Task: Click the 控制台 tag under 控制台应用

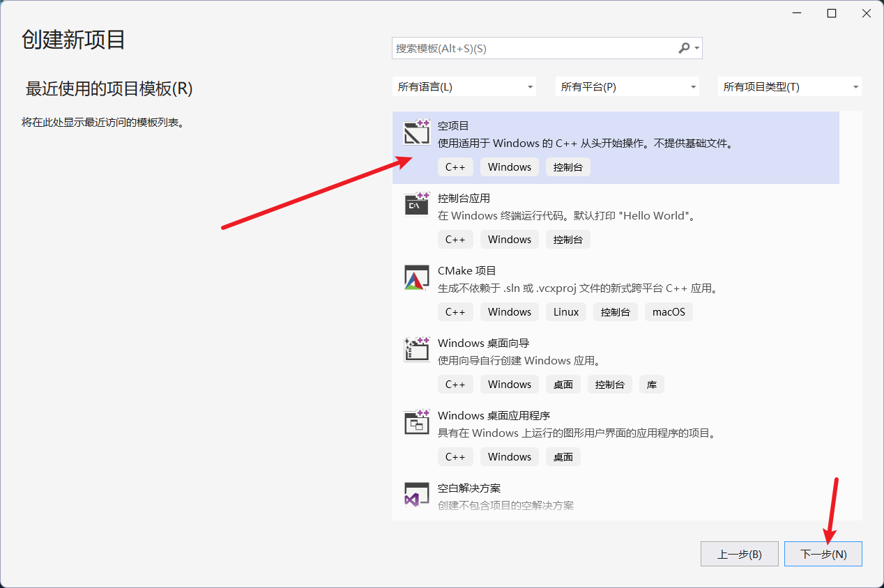Action: [568, 240]
